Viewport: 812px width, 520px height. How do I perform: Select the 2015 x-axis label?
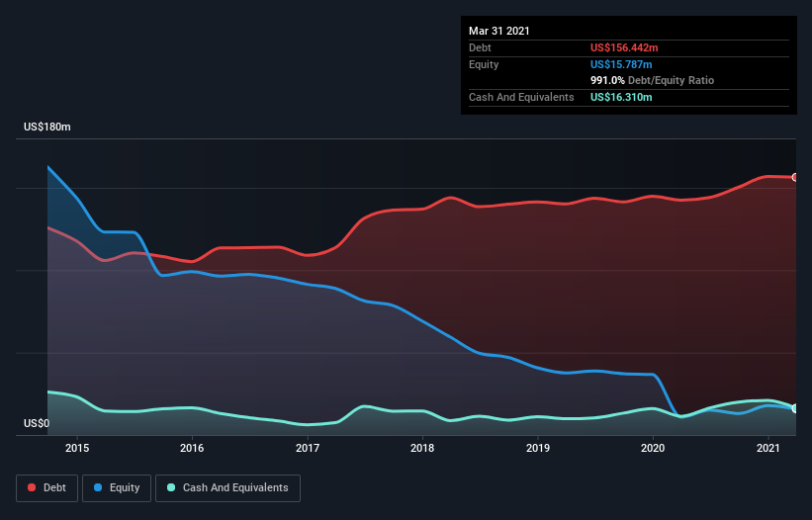point(77,448)
